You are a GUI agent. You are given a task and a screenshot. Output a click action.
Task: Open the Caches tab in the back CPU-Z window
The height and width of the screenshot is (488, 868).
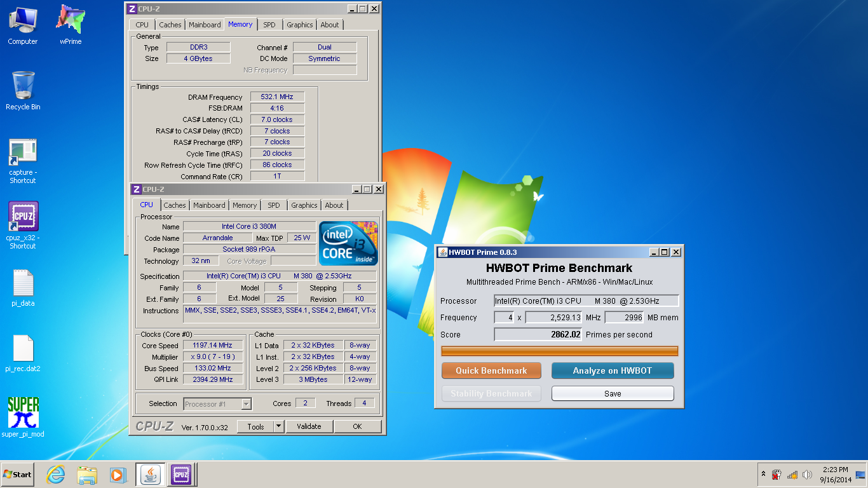[170, 25]
